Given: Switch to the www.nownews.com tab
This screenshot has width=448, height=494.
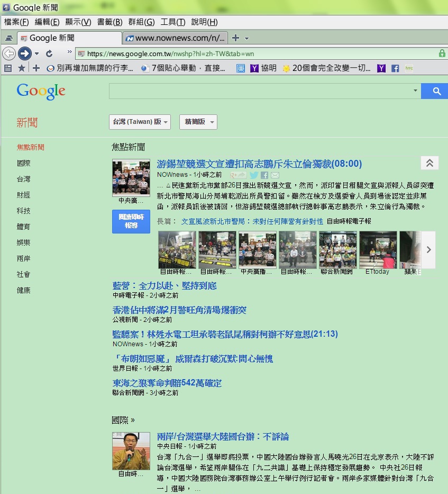Looking at the screenshot, I should click(x=176, y=38).
